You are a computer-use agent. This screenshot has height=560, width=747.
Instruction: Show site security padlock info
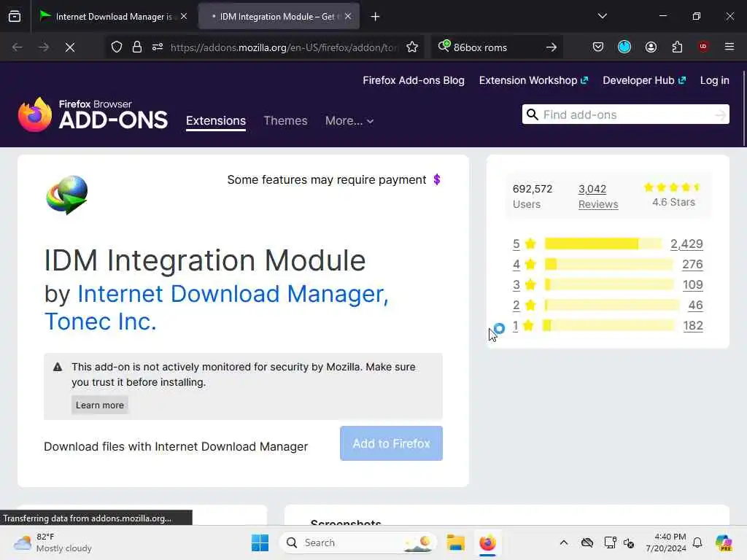(x=137, y=47)
